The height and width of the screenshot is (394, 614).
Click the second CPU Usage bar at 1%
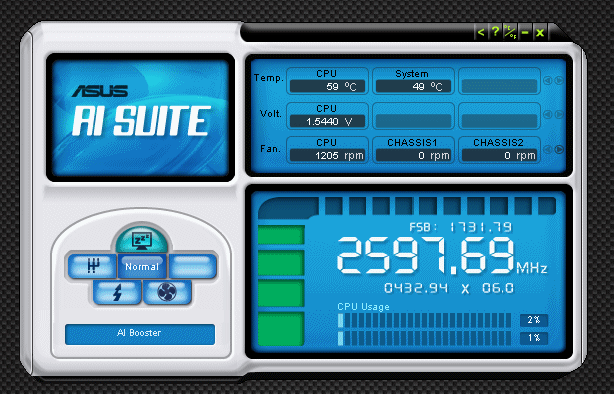tap(424, 338)
